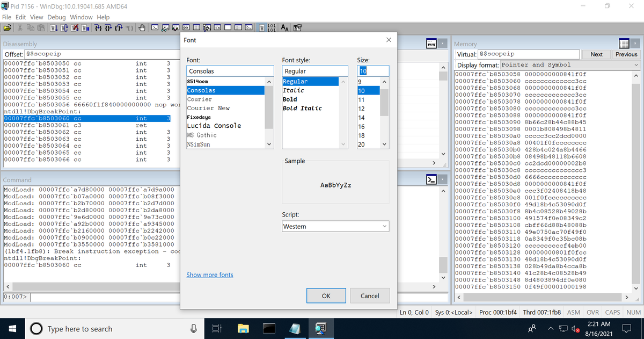Click the Font style input field
Image resolution: width=644 pixels, height=339 pixels.
(315, 71)
